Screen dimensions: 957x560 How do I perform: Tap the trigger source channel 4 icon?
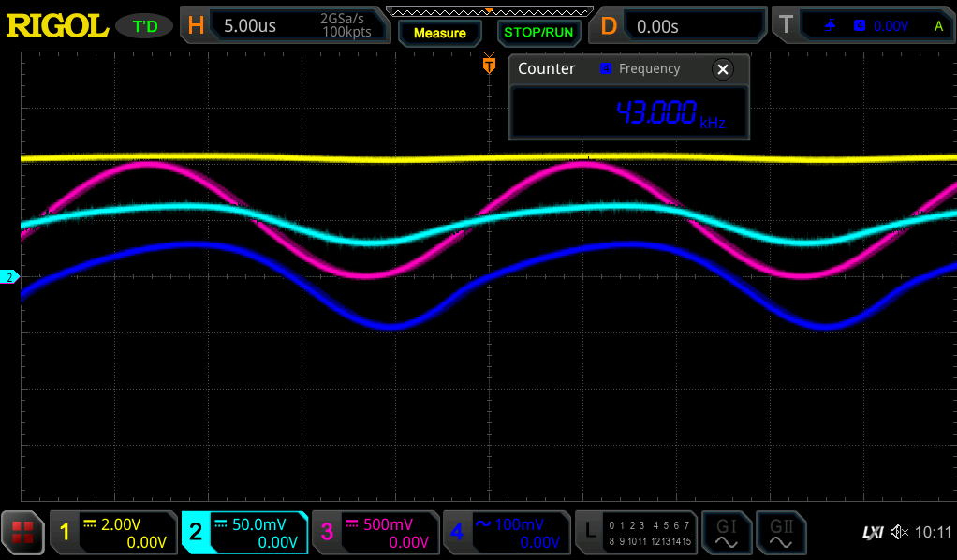[x=860, y=25]
